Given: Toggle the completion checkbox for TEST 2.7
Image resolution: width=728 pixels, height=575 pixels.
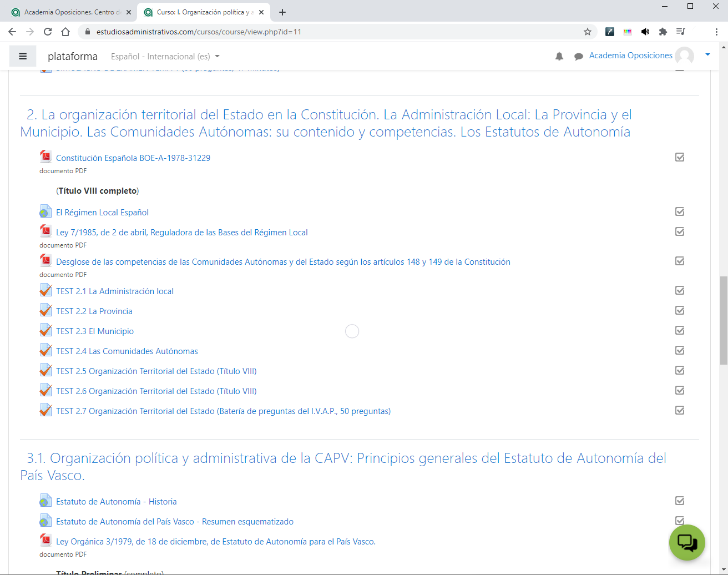Looking at the screenshot, I should click(679, 410).
